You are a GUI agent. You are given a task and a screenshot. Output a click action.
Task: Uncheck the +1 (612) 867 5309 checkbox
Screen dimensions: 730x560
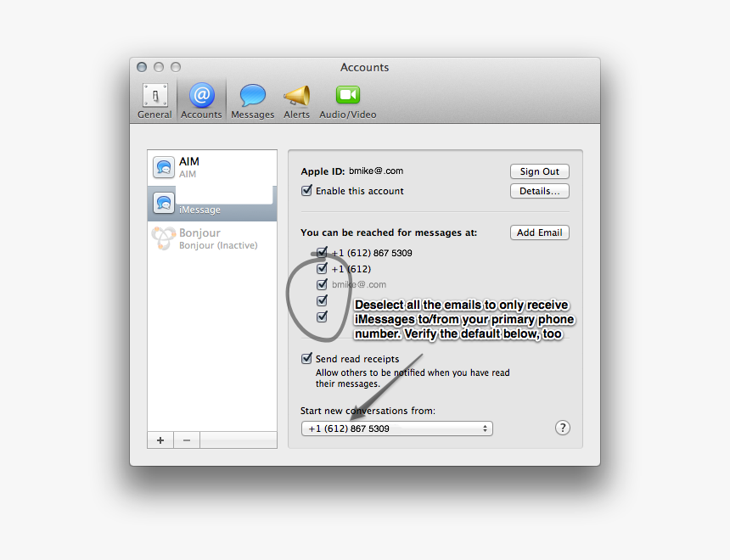click(322, 253)
